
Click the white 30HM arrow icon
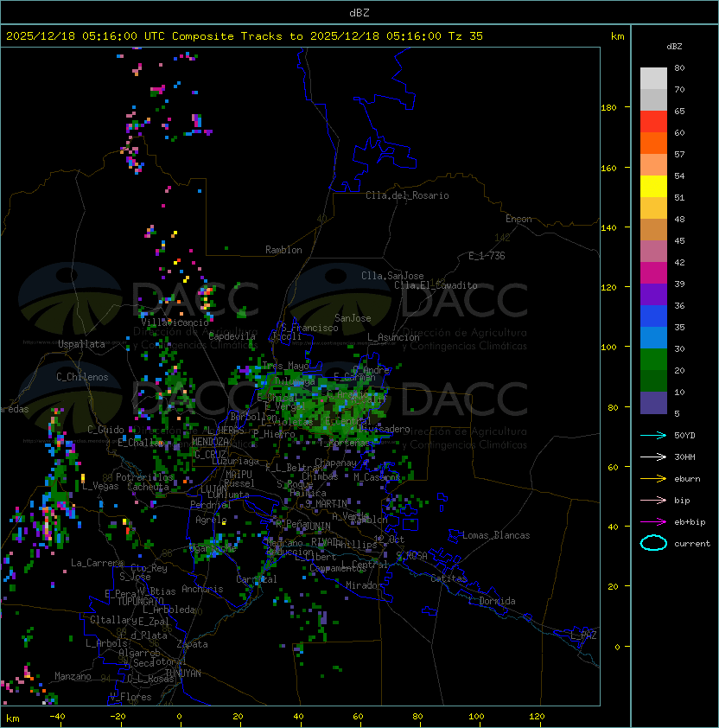[653, 457]
